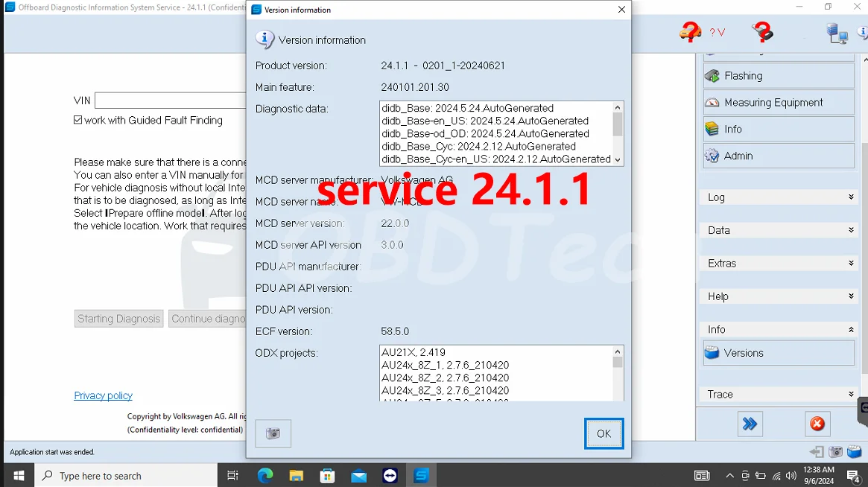Click in the VIN input field
Screen dimensions: 868x487
click(171, 101)
